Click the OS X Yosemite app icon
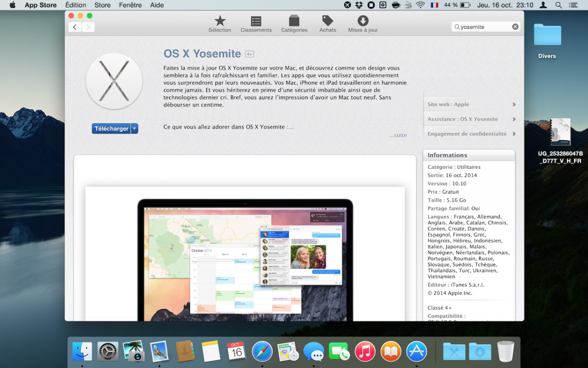Screen dimensions: 588x368 coord(114,81)
